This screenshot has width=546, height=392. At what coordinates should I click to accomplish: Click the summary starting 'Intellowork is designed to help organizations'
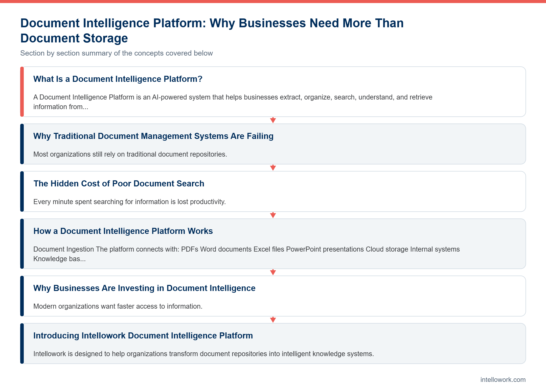tap(203, 354)
